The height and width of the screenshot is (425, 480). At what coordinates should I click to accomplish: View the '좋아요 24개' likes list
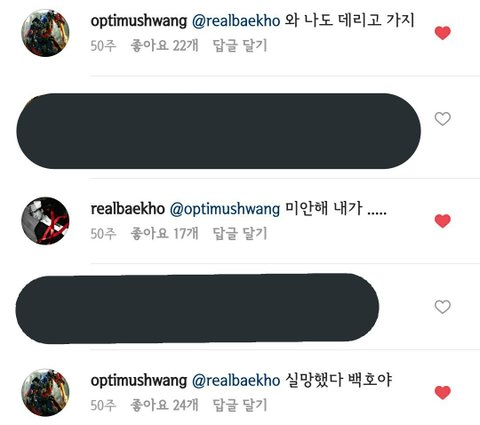(164, 405)
